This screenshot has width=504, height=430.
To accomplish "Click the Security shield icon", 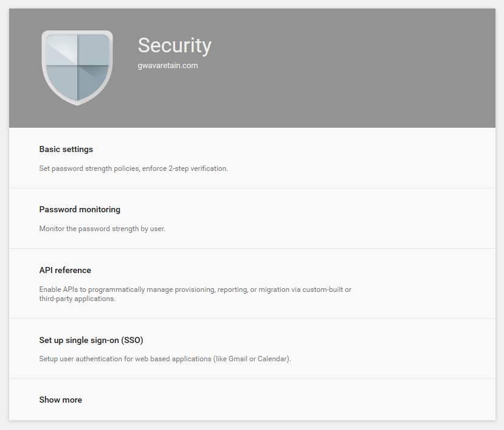I will point(77,67).
